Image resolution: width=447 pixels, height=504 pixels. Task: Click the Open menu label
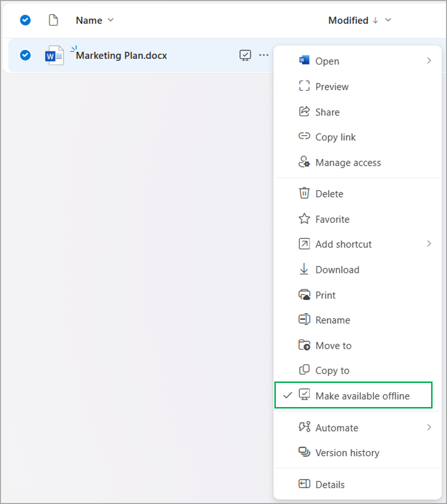click(x=327, y=61)
